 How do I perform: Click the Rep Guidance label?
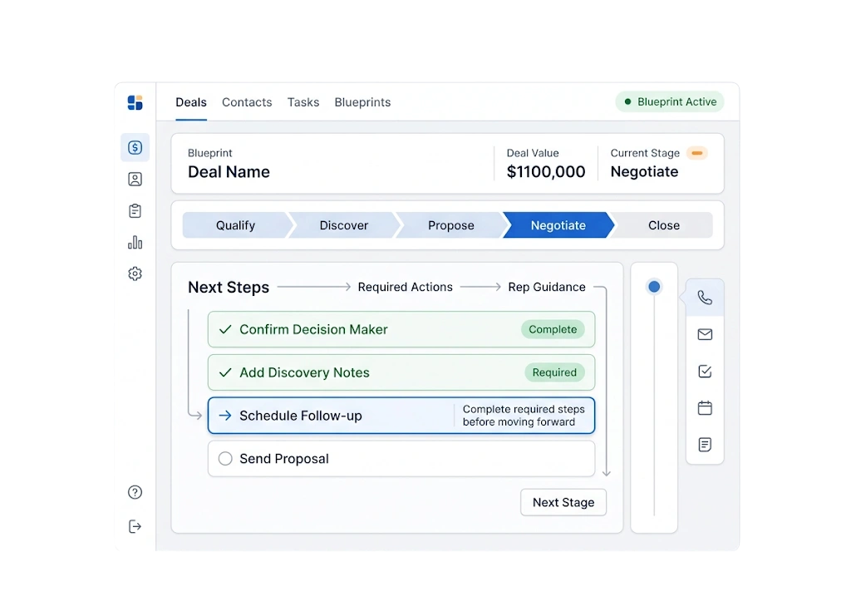547,287
